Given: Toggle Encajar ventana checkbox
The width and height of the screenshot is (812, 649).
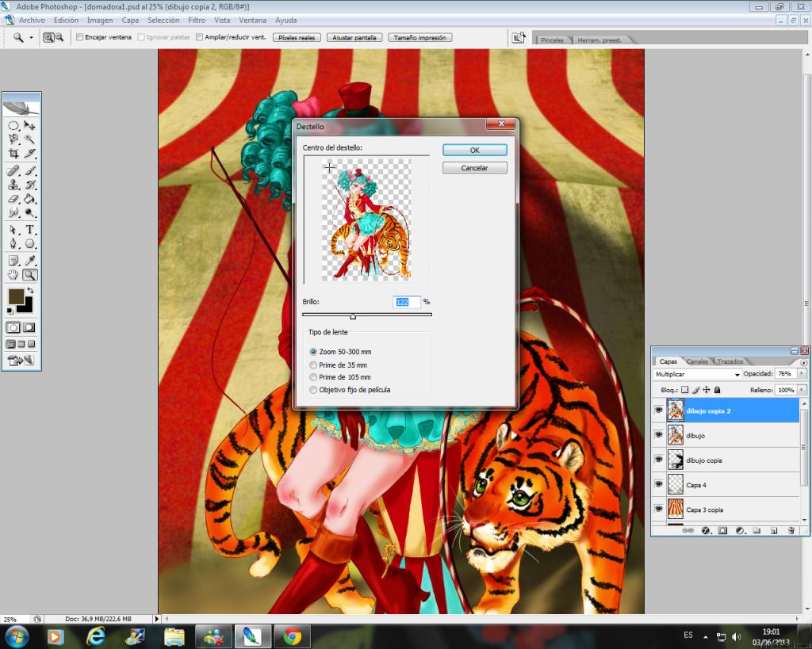Looking at the screenshot, I should (x=80, y=37).
